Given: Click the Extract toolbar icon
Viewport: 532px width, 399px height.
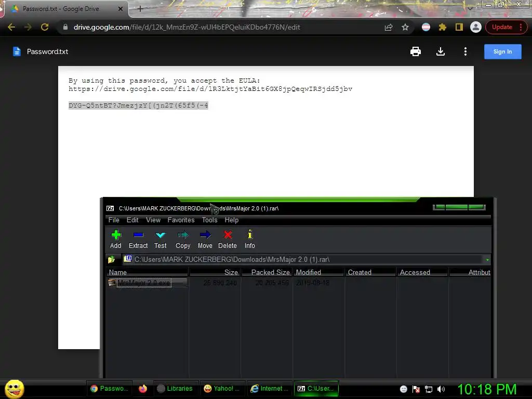Looking at the screenshot, I should [138, 239].
